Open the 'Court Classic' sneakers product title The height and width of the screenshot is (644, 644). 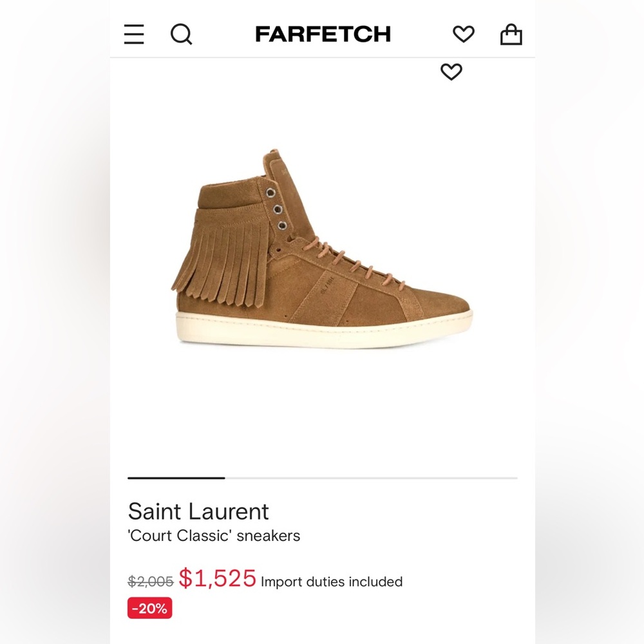(214, 535)
